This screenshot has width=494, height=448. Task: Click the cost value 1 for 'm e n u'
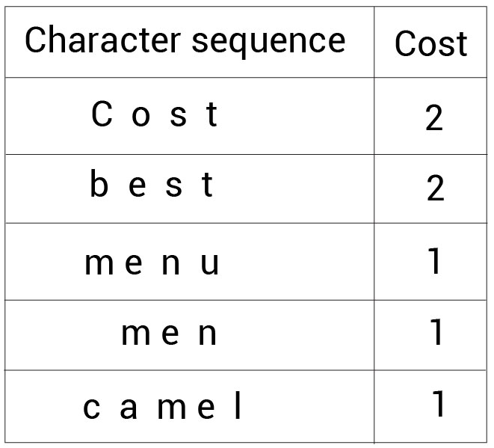[x=435, y=261]
